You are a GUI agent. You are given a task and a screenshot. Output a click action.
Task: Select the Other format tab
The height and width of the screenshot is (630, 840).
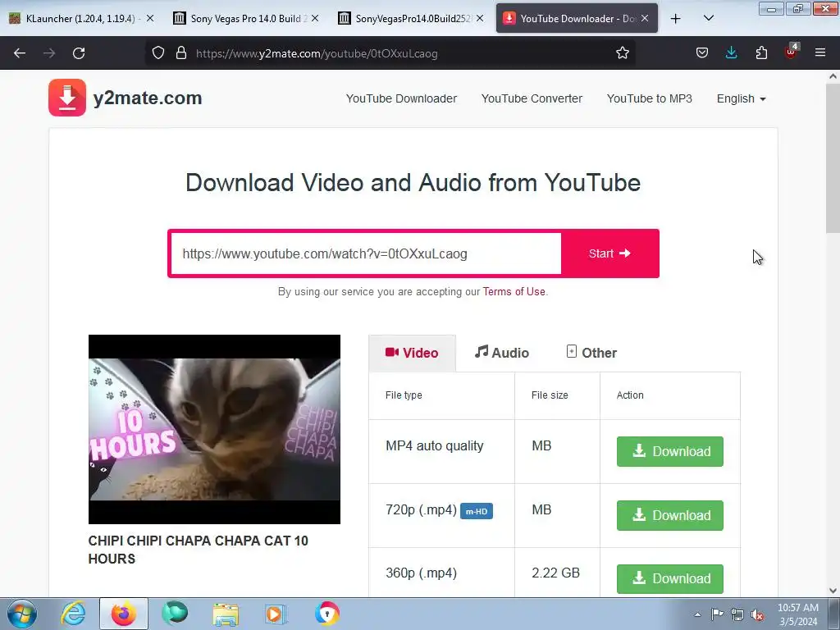tap(591, 353)
